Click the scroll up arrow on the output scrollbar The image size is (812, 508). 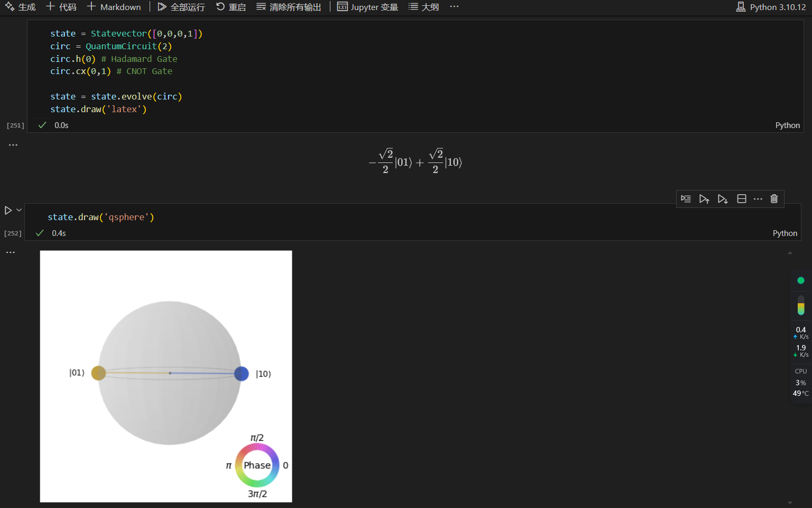coord(790,253)
